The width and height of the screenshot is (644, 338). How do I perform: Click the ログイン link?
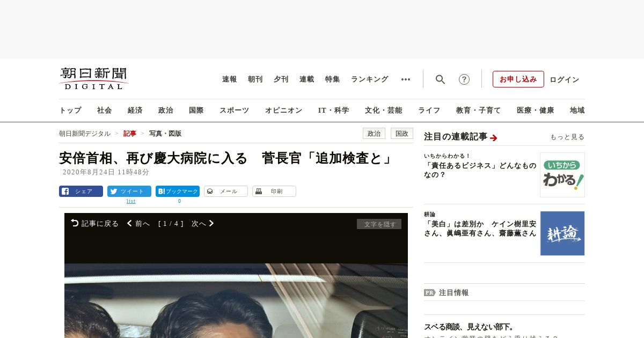565,79
